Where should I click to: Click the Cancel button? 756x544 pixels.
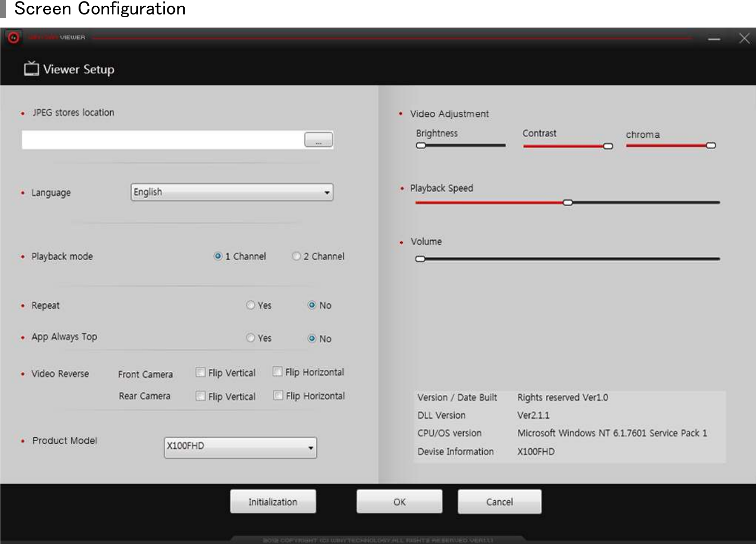499,502
